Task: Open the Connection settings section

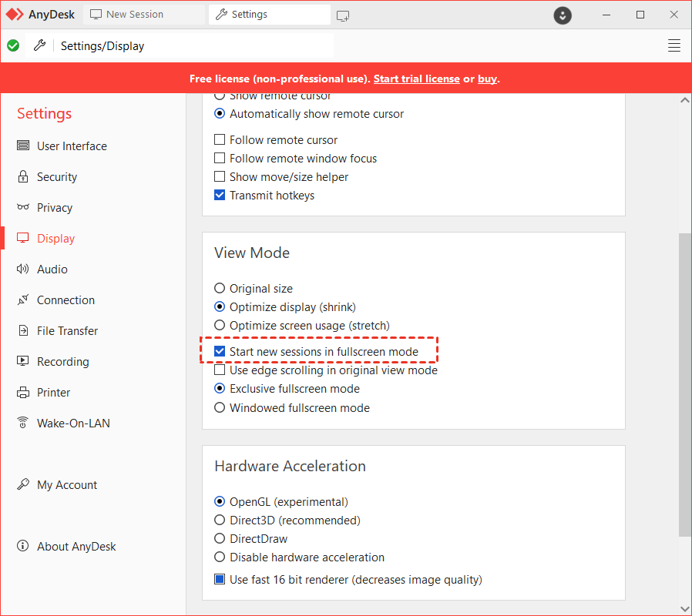Action: click(x=66, y=300)
